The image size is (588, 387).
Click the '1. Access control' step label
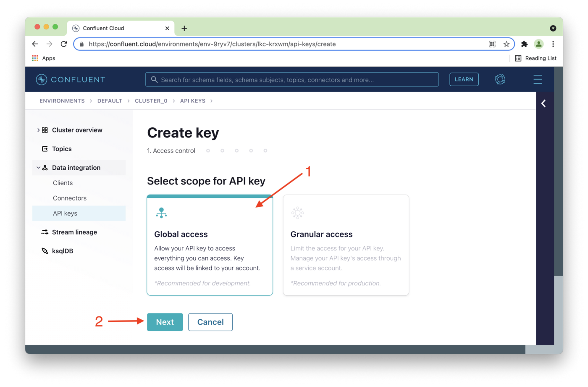[x=171, y=150]
